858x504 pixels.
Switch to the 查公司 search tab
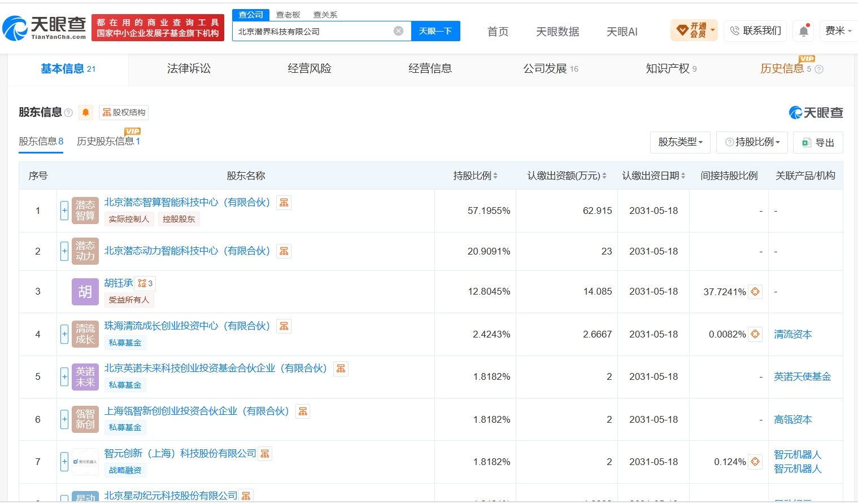pyautogui.click(x=251, y=15)
